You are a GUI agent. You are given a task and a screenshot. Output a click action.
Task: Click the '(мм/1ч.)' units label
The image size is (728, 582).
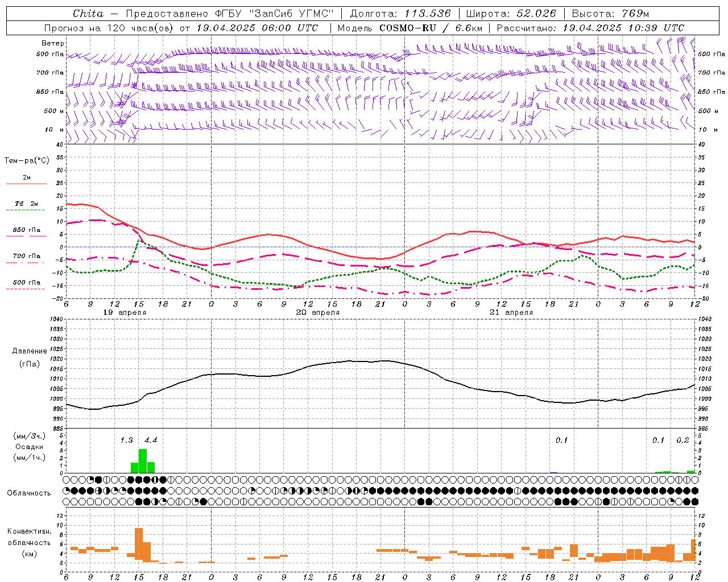(x=29, y=458)
